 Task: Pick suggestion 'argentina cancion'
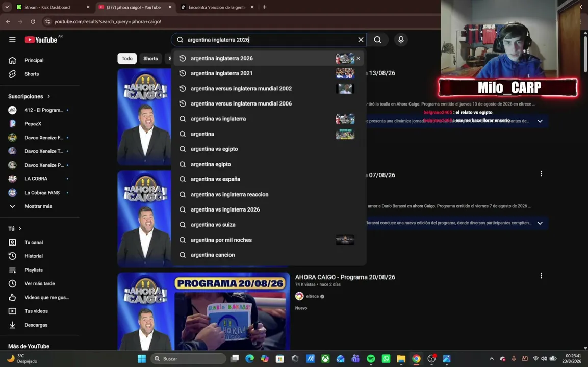tap(268, 255)
